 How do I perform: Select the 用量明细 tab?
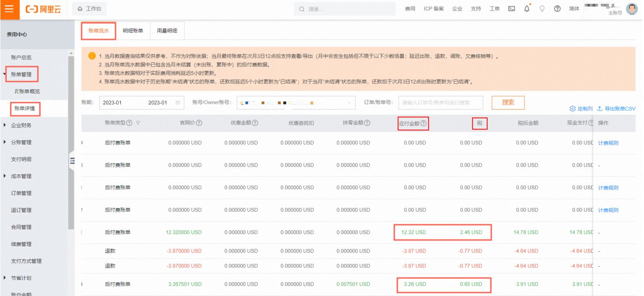167,31
